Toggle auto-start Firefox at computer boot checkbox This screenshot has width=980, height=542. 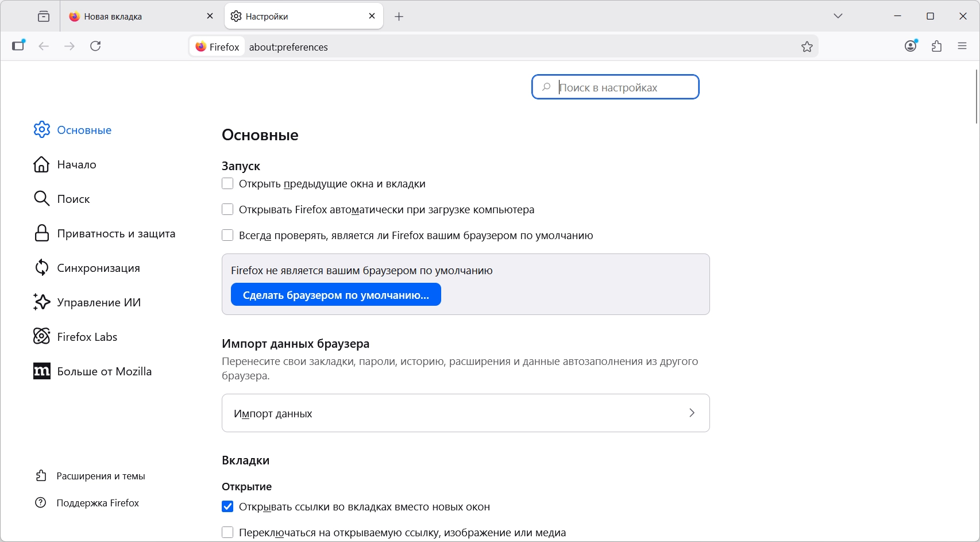pyautogui.click(x=227, y=210)
